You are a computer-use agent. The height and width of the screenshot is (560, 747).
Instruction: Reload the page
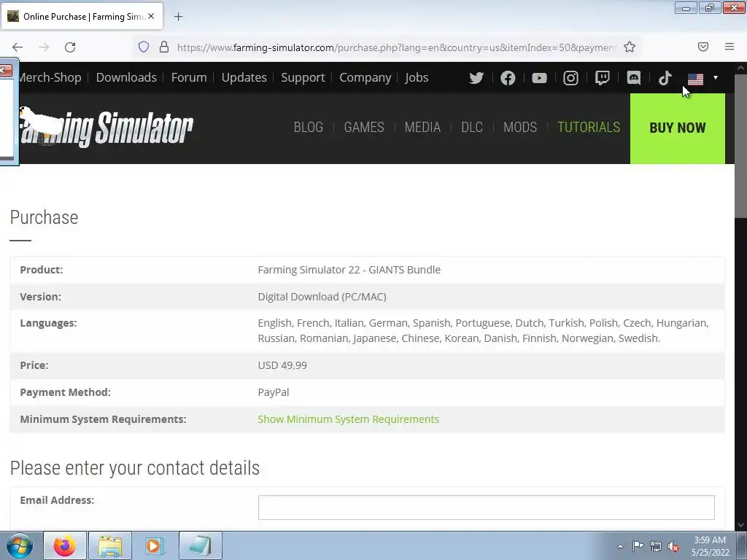70,47
